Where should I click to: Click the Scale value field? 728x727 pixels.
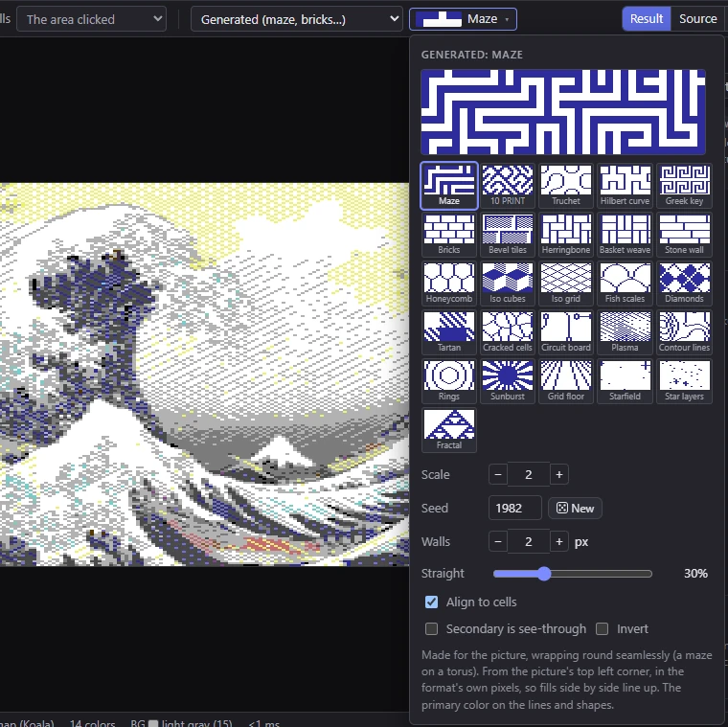529,474
